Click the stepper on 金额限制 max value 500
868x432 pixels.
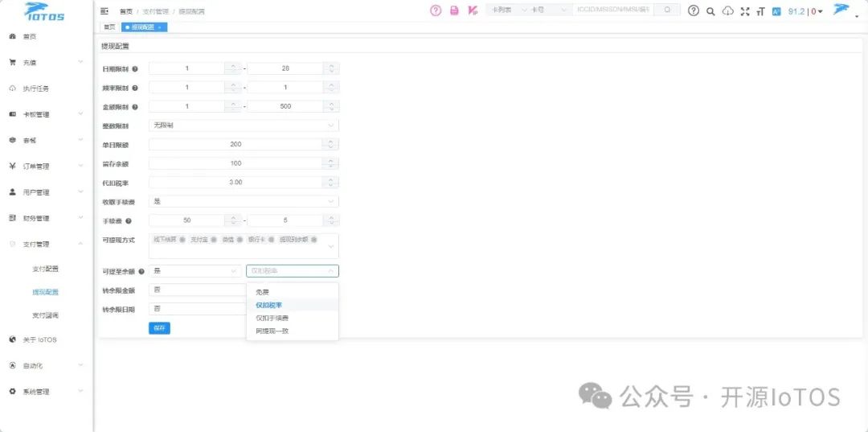pos(331,106)
